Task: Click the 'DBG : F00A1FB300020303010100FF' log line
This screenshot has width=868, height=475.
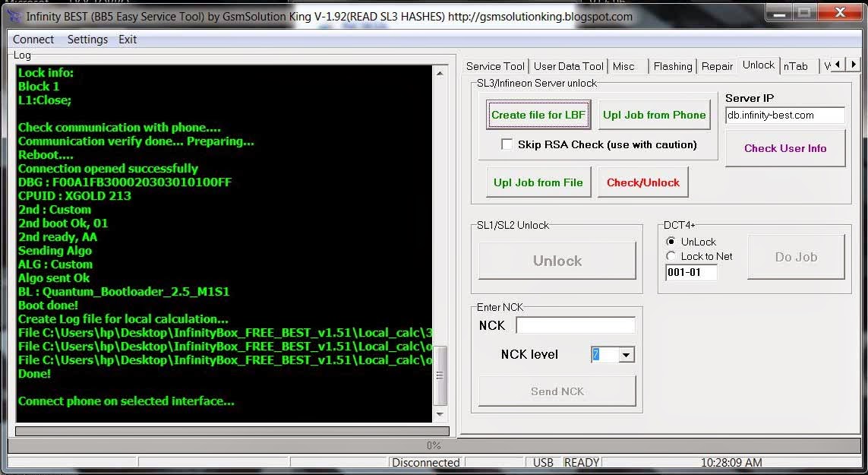Action: point(125,182)
